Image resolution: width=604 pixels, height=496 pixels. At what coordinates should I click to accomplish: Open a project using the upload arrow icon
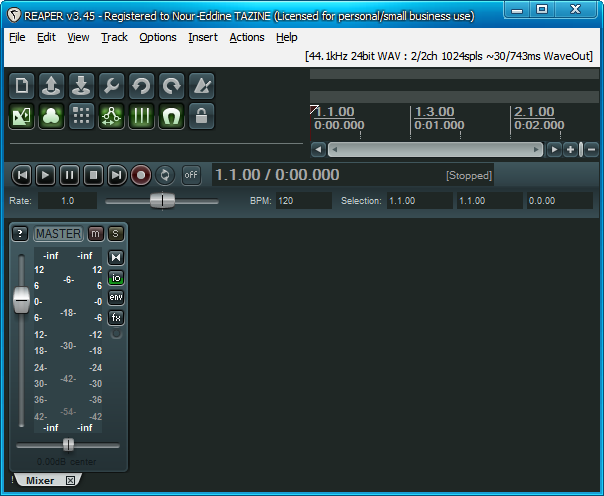[x=52, y=85]
